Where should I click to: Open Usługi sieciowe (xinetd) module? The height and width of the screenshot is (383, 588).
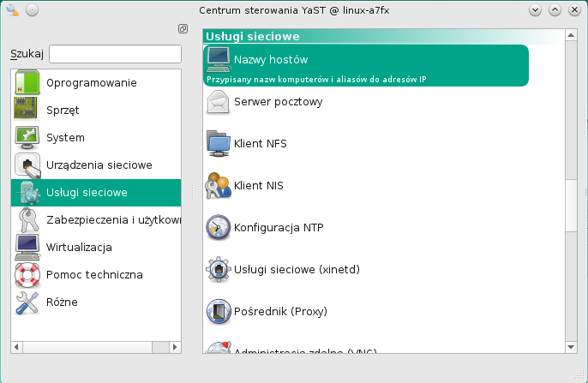click(x=296, y=269)
